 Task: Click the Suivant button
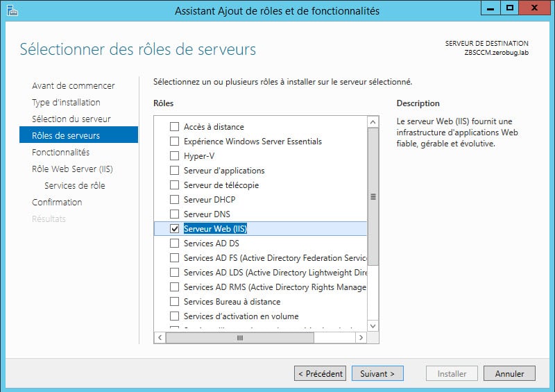click(377, 373)
